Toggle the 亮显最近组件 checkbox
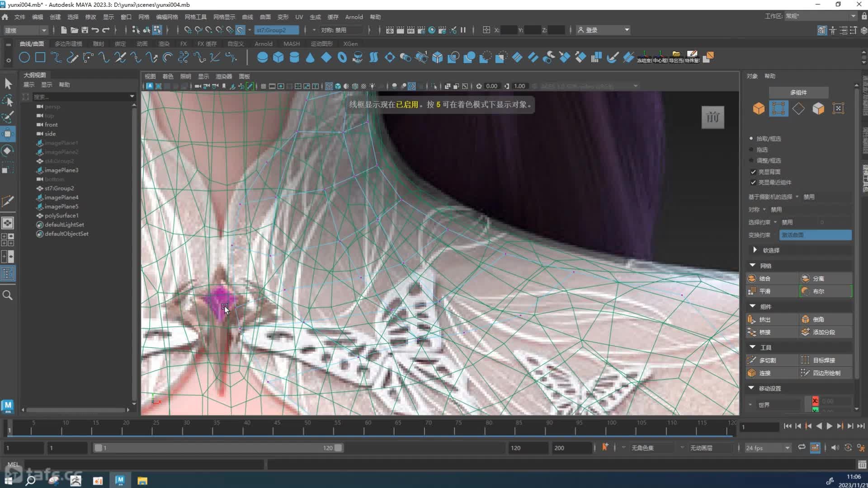The image size is (868, 488). (x=753, y=182)
